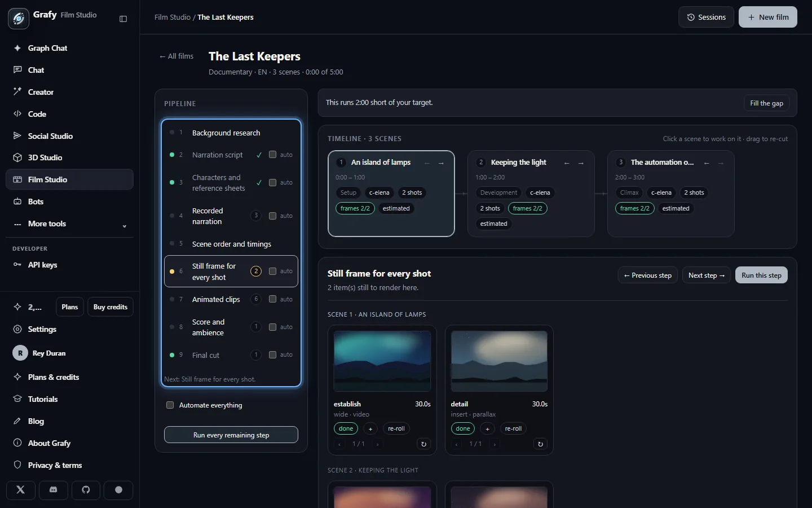Expand the More tools section

tap(69, 224)
